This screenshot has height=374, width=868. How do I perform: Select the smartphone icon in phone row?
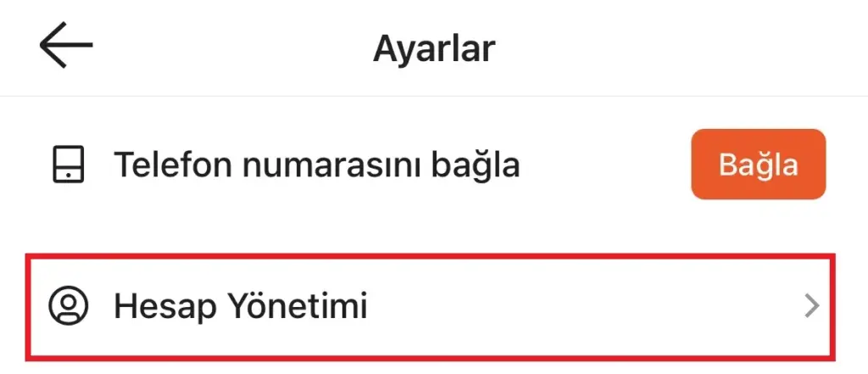tap(69, 165)
